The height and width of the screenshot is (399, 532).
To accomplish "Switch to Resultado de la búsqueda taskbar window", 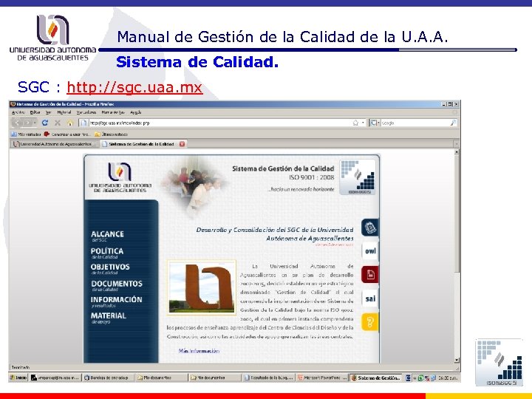I will [x=268, y=378].
